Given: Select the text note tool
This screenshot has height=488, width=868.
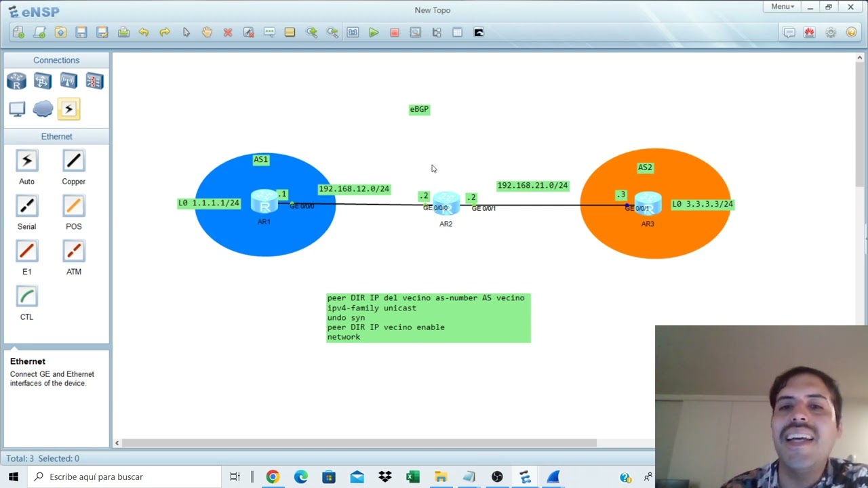Looking at the screenshot, I should (269, 33).
